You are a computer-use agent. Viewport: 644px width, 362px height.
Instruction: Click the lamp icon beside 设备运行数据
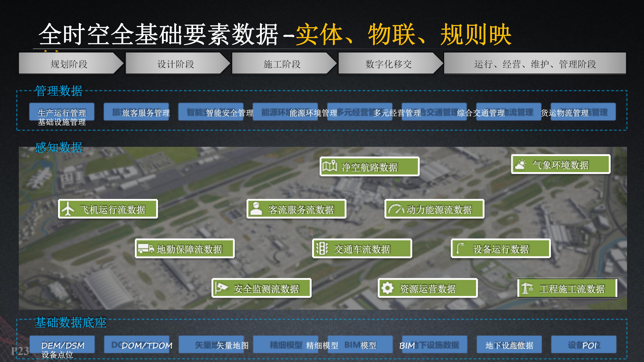coord(460,248)
